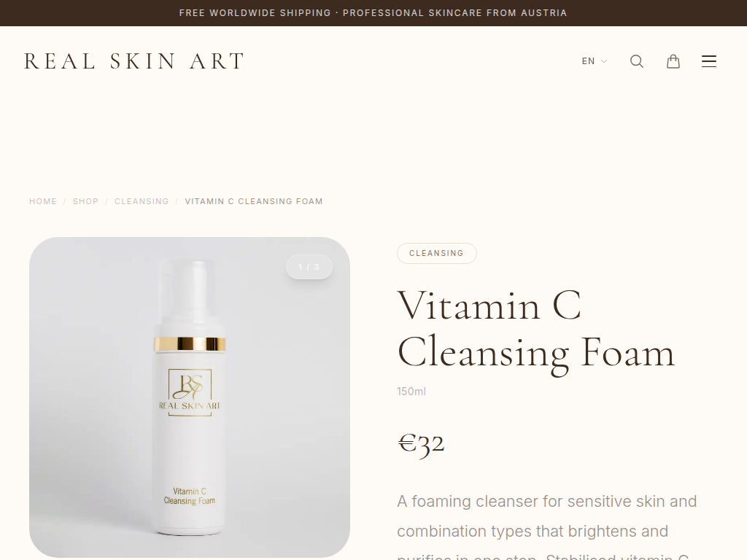747x560 pixels.
Task: Click the 1 / 3 image counter
Action: click(x=309, y=267)
